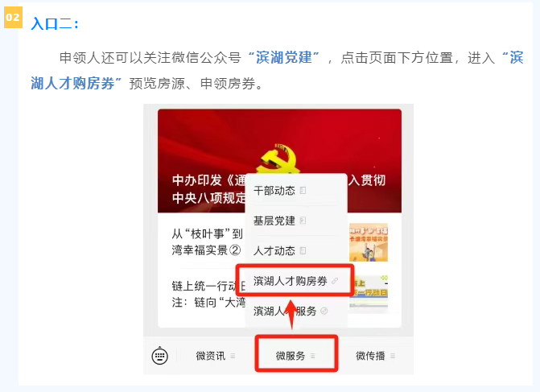Click article icon beside 人才动态

click(x=303, y=251)
